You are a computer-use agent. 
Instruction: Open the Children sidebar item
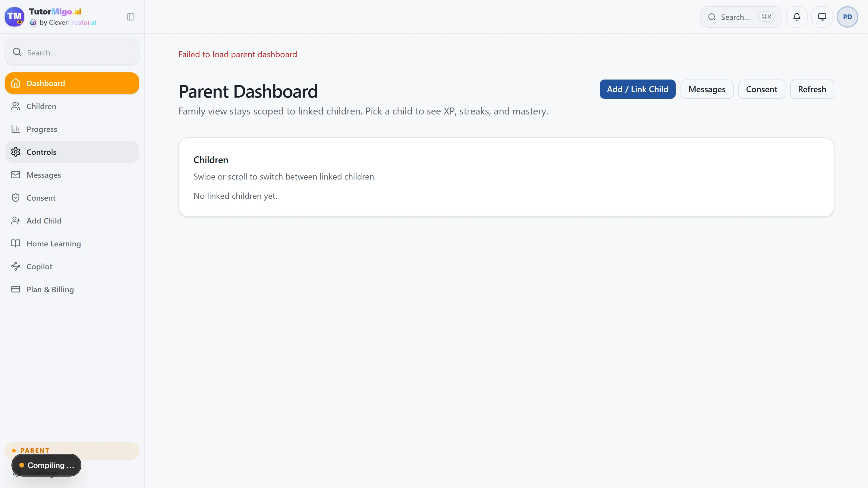[72, 106]
